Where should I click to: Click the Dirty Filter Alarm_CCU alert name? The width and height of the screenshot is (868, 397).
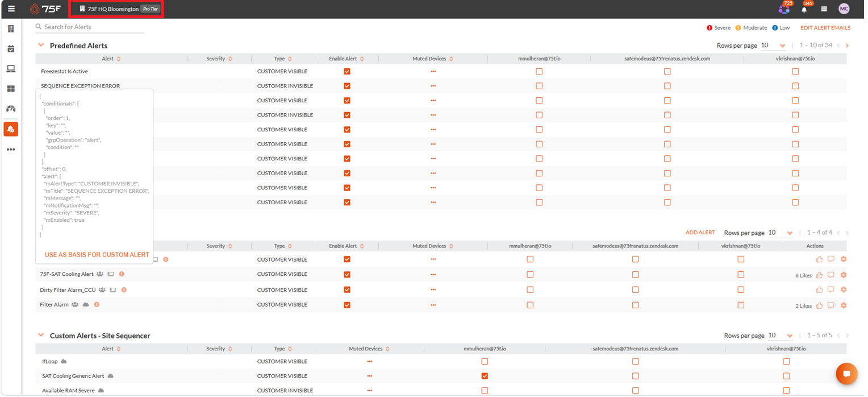(68, 290)
